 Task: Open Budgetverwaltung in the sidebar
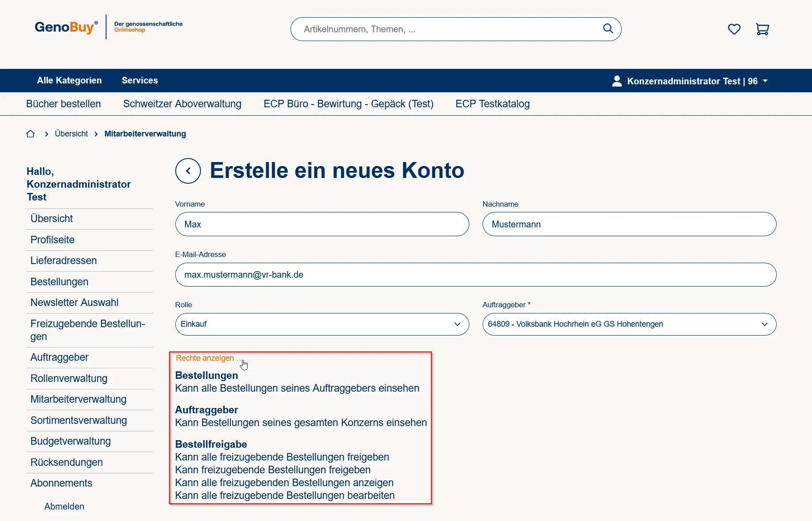coord(71,441)
